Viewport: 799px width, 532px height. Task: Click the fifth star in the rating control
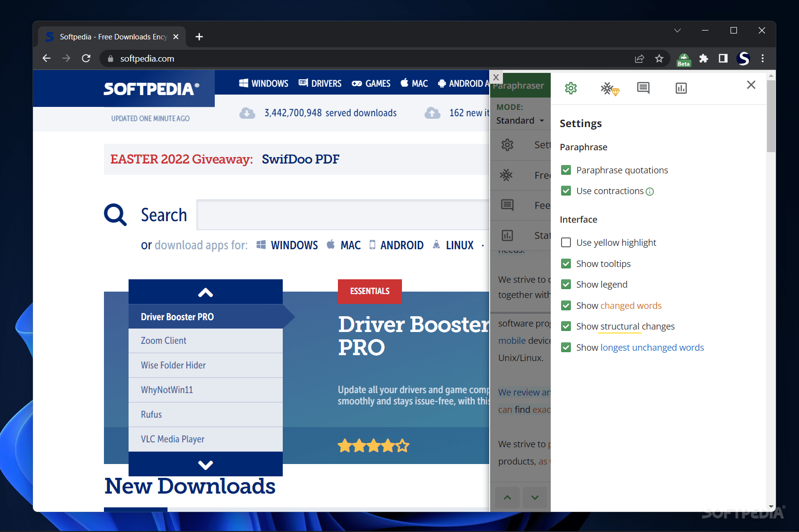(x=402, y=445)
